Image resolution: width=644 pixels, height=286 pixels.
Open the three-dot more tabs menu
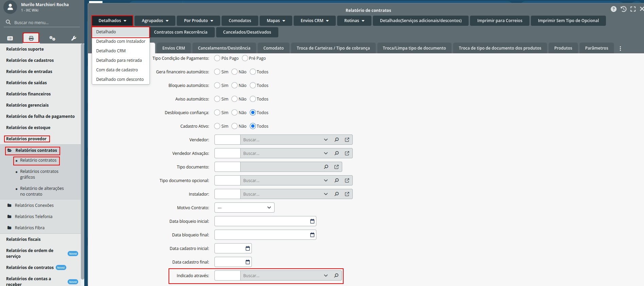click(x=620, y=48)
